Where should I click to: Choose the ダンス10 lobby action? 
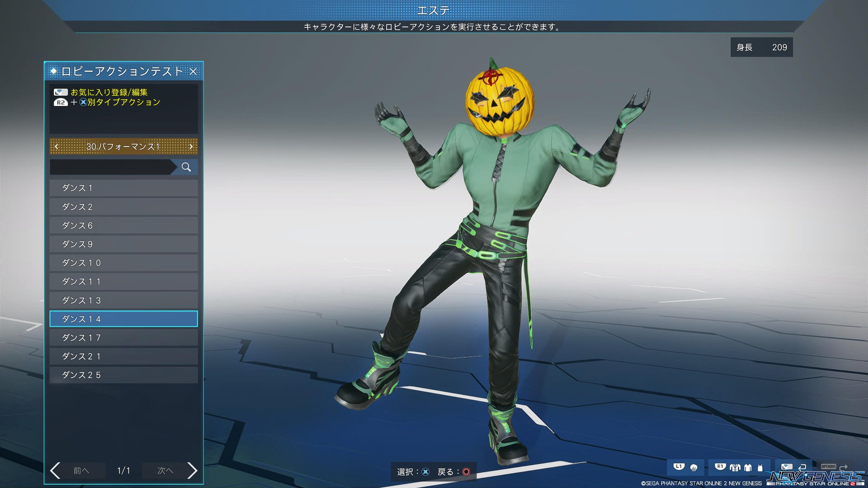(x=123, y=263)
